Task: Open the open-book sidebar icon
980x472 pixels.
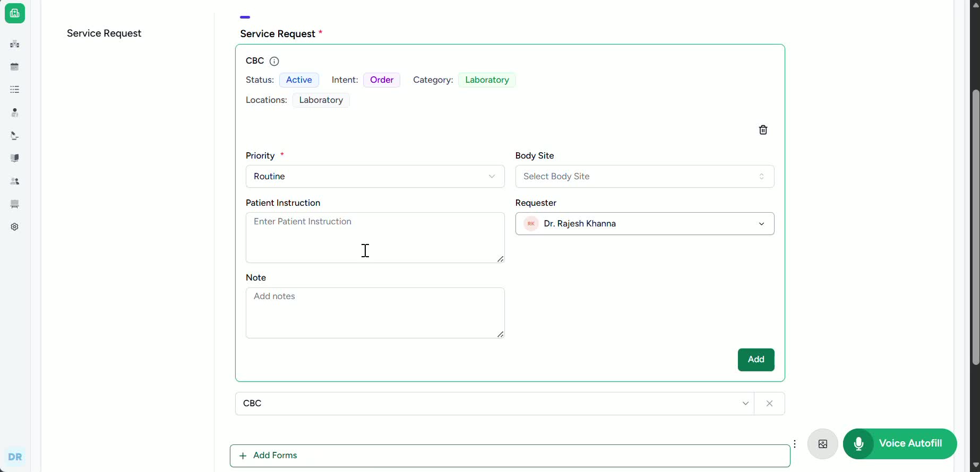Action: coord(15,158)
